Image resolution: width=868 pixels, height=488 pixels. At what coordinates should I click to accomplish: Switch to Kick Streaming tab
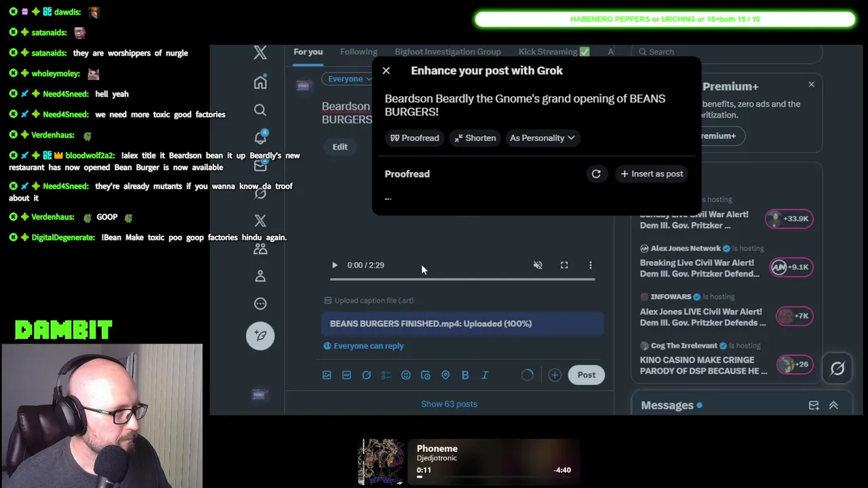point(554,52)
